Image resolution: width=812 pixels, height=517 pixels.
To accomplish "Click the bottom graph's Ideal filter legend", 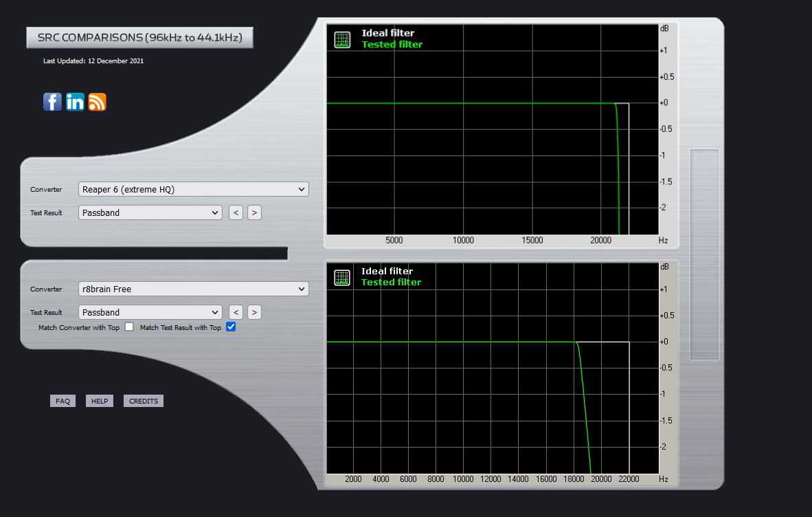I will (x=387, y=271).
